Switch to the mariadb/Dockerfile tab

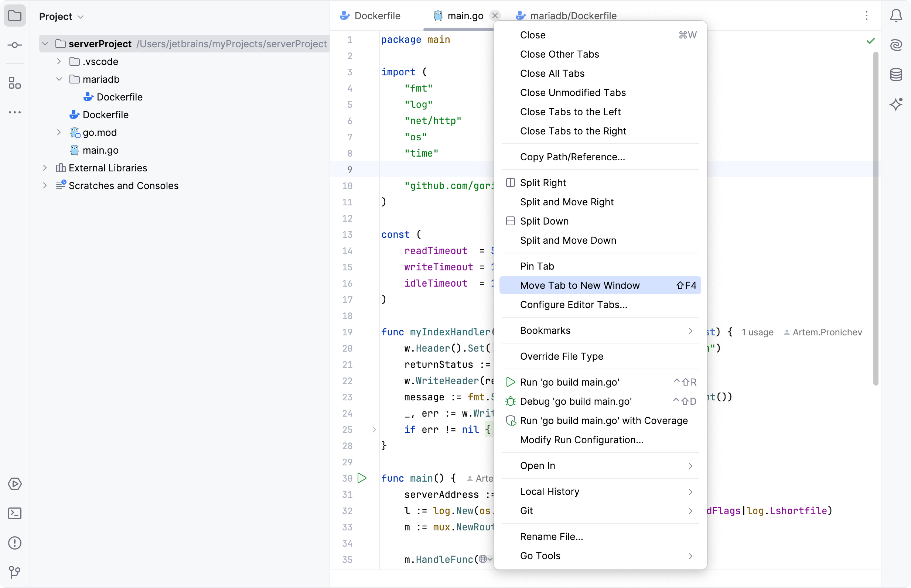[x=573, y=16]
